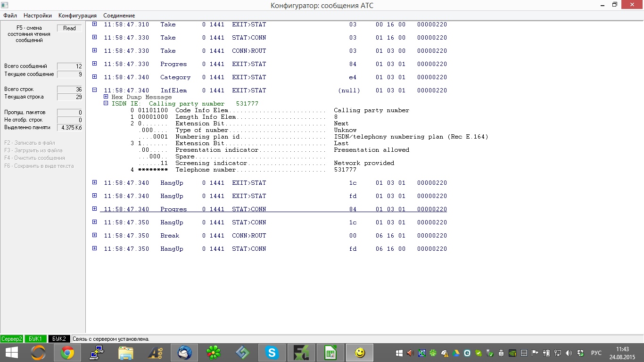Expand the HangUp EXIT>STAT row with code 1c
This screenshot has width=644, height=362.
click(x=94, y=182)
